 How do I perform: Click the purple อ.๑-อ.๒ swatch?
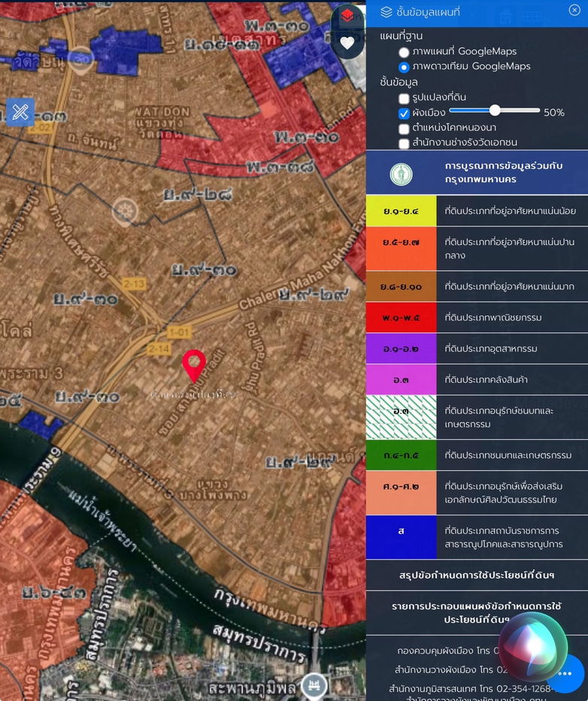(401, 348)
